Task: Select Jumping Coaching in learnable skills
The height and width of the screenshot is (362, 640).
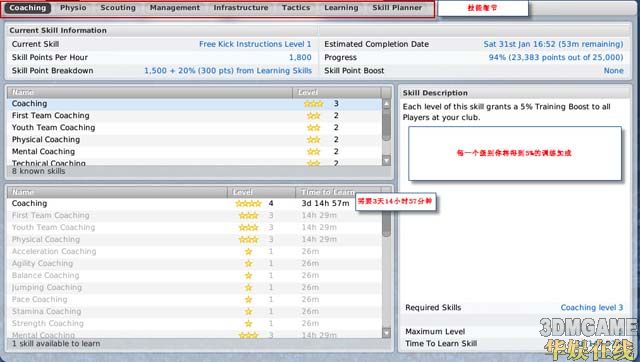Action: [194, 287]
